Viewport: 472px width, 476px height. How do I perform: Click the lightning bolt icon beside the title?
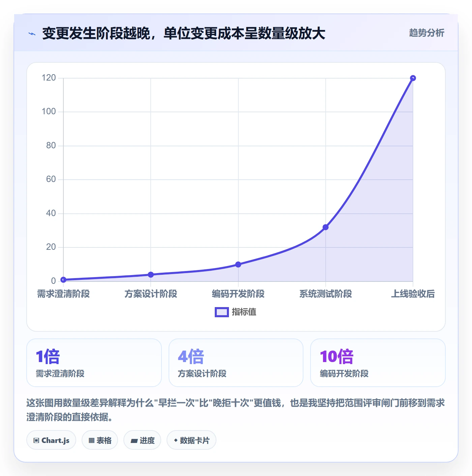point(32,34)
